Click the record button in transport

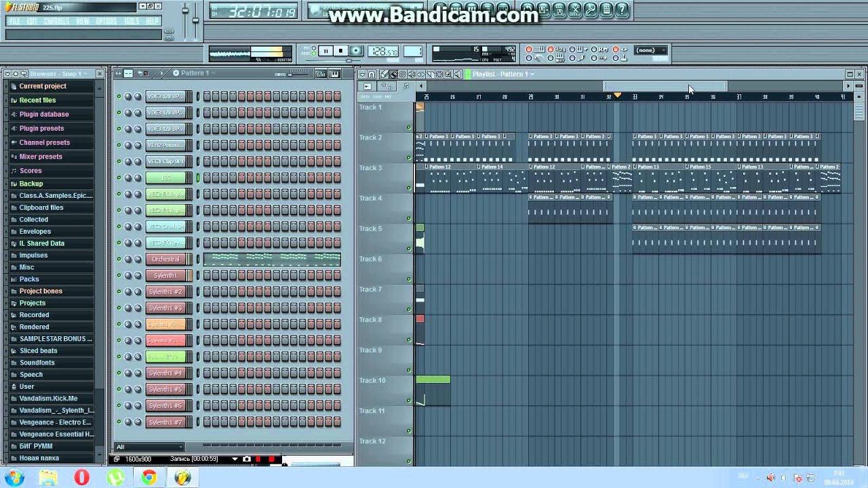pyautogui.click(x=355, y=51)
